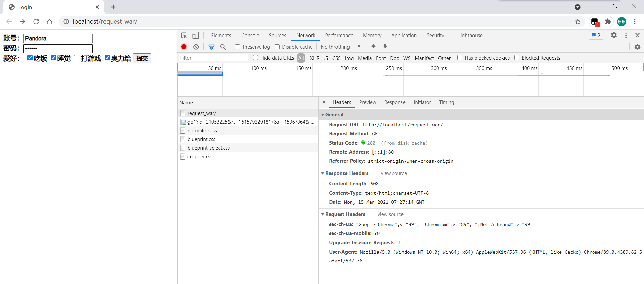Filter requests by Img type
This screenshot has height=284, width=644.
tap(349, 58)
